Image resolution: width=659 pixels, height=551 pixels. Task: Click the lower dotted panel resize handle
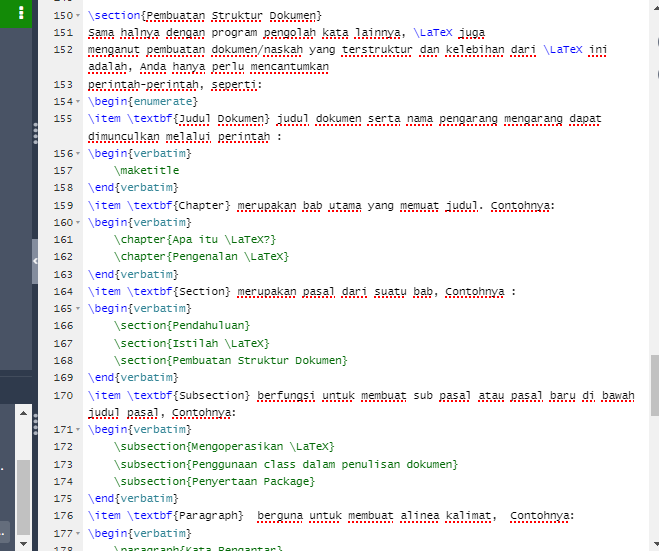coord(35,424)
